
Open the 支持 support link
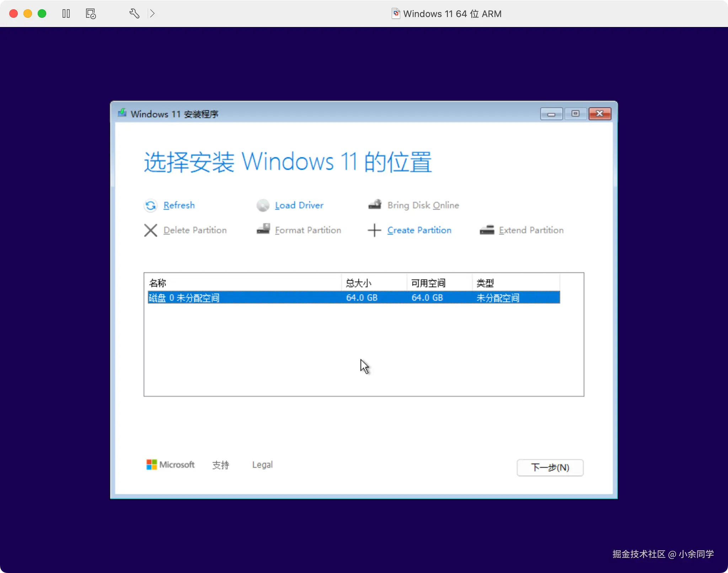click(x=220, y=465)
